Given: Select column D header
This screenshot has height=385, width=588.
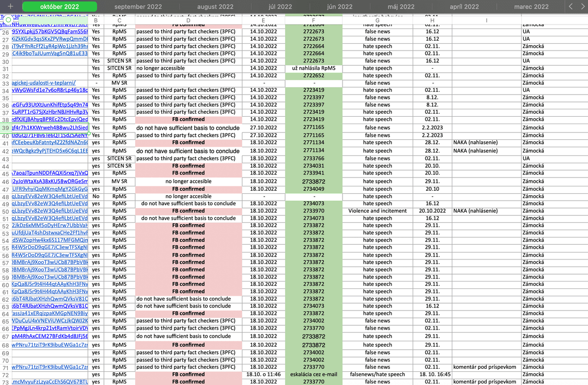Looking at the screenshot, I should pyautogui.click(x=188, y=21).
